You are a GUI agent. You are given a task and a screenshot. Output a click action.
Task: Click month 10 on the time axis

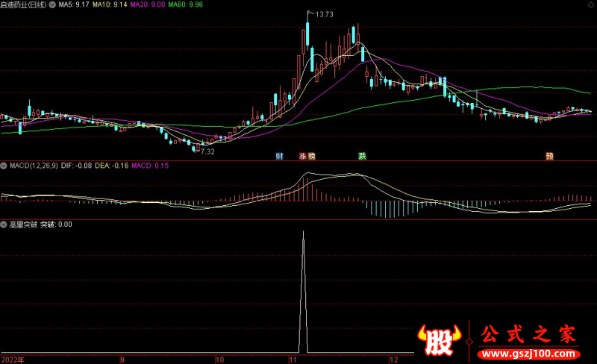tap(219, 360)
